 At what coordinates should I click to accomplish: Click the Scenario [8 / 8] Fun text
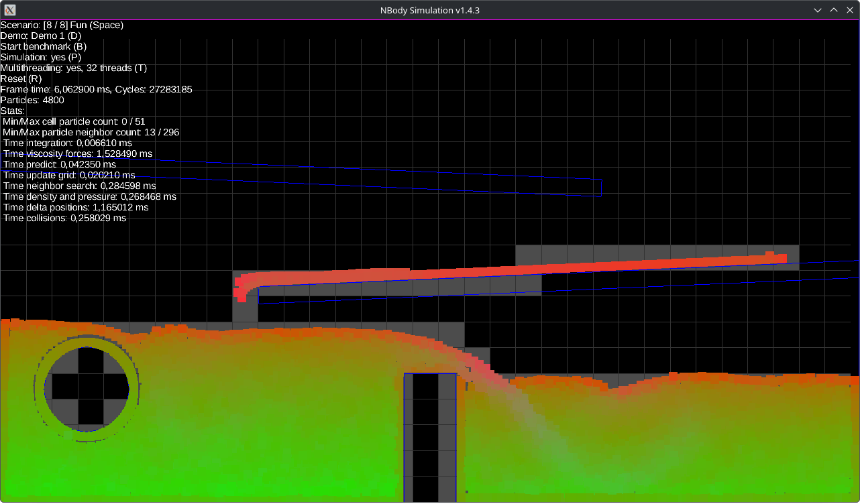(62, 25)
